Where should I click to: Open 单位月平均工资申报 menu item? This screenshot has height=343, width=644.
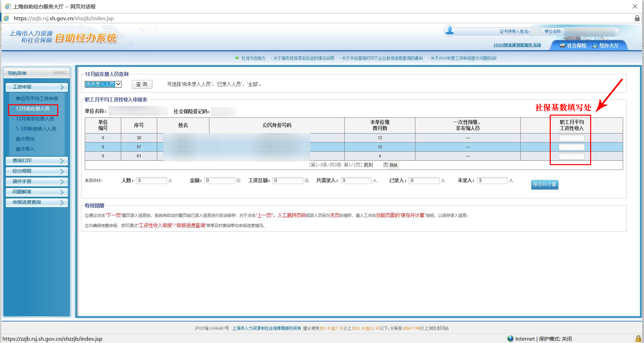37,99
